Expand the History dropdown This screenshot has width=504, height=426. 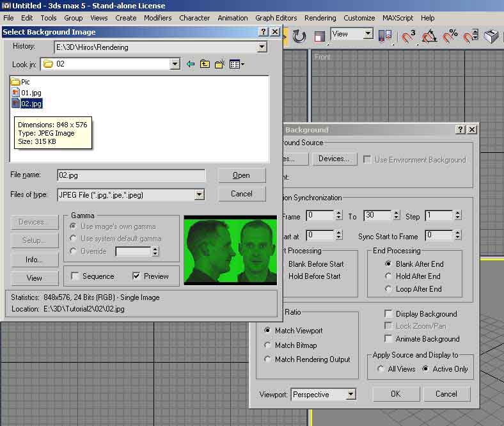click(x=262, y=47)
